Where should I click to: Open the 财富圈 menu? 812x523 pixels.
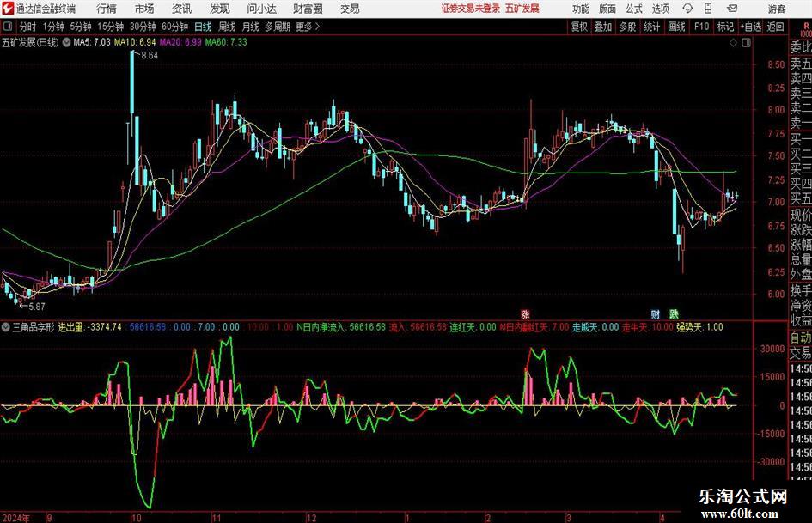(x=308, y=9)
